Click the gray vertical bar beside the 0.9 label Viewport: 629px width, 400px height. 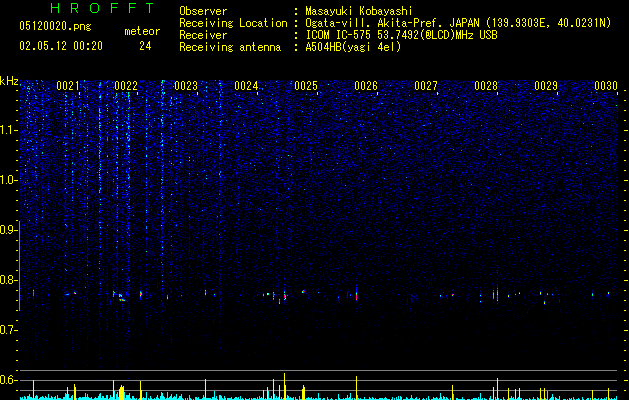click(20, 266)
